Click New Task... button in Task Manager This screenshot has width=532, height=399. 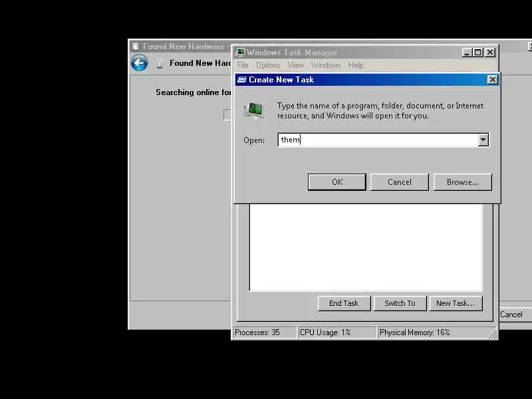point(456,303)
